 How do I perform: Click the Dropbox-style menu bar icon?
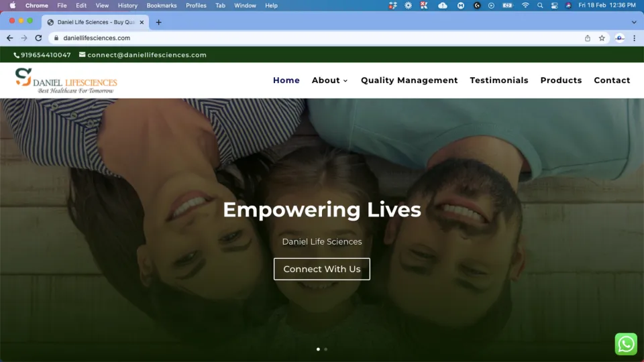392,5
